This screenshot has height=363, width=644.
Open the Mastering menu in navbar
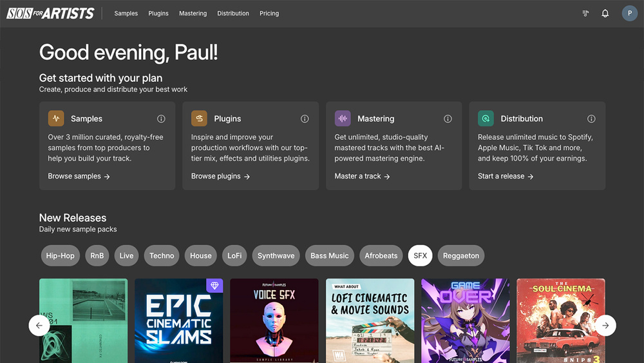(x=193, y=14)
